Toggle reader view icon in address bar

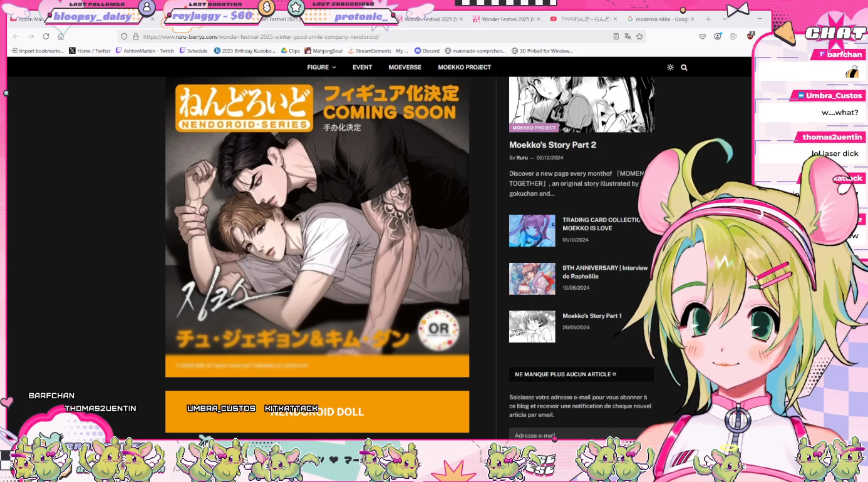tap(616, 36)
